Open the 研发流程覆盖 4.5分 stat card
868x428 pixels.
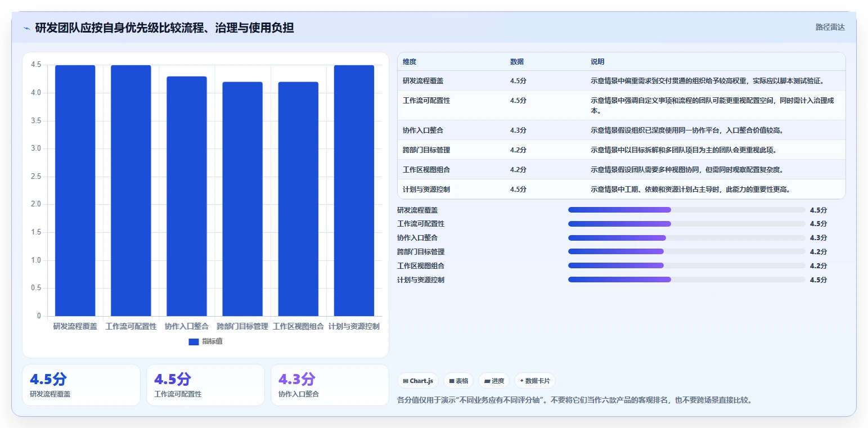pos(81,385)
